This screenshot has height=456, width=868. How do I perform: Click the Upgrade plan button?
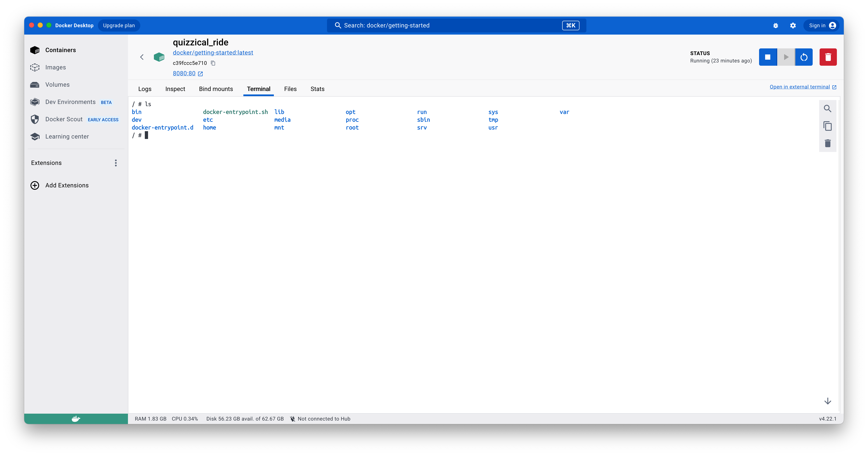coord(119,26)
